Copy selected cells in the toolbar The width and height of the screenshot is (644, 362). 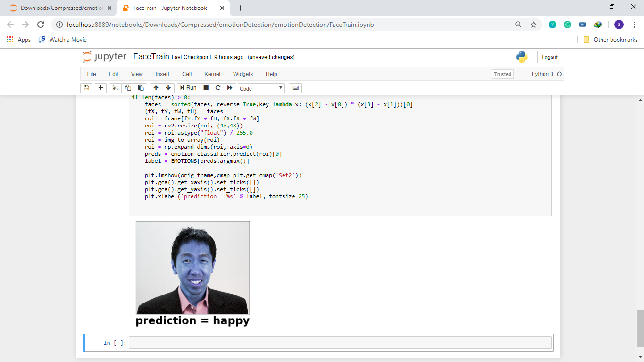coord(128,88)
